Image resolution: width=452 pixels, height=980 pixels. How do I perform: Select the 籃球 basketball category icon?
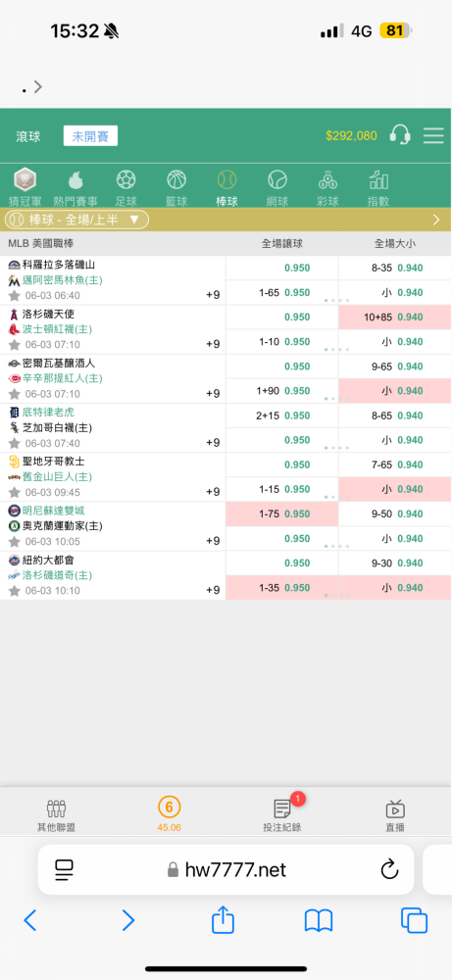click(176, 180)
